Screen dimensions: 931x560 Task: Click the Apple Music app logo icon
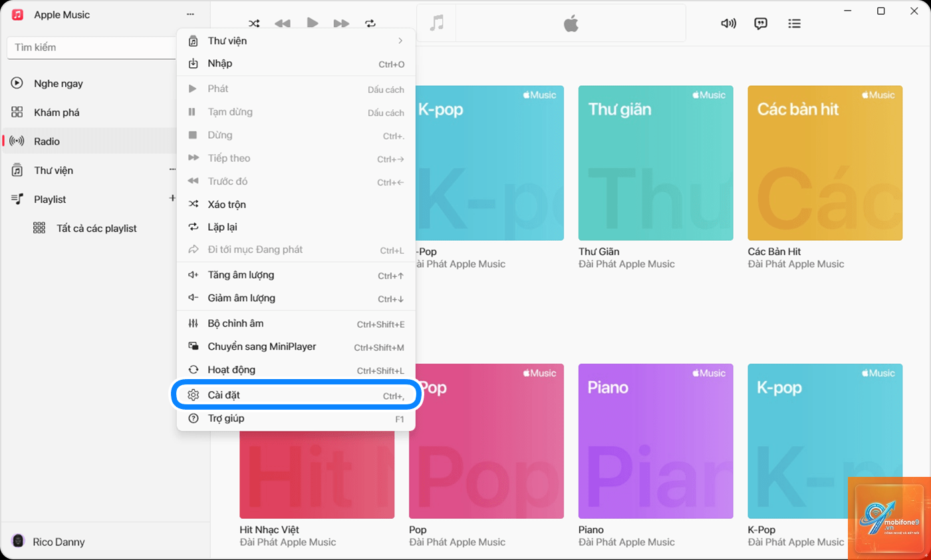[x=18, y=15]
